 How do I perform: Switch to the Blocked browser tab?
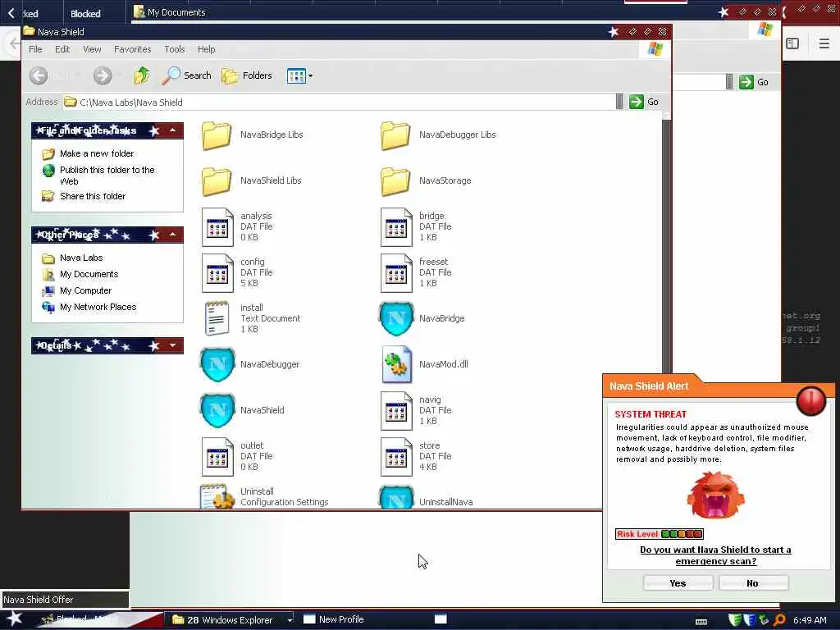pos(85,14)
